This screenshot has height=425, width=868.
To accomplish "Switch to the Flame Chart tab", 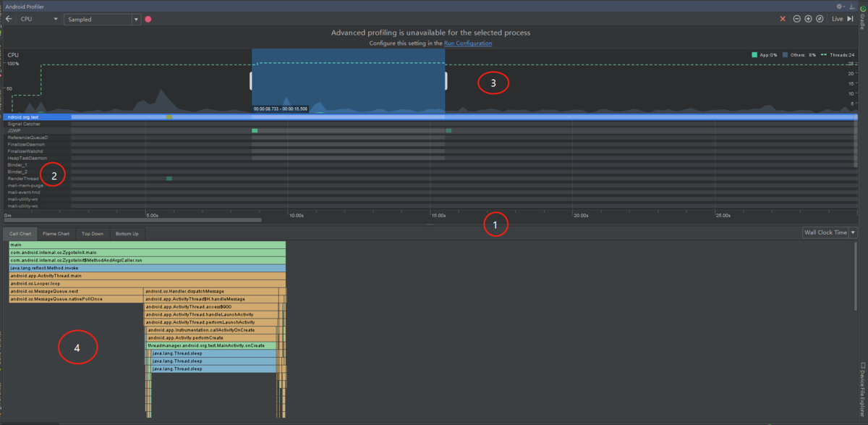I will coord(56,233).
